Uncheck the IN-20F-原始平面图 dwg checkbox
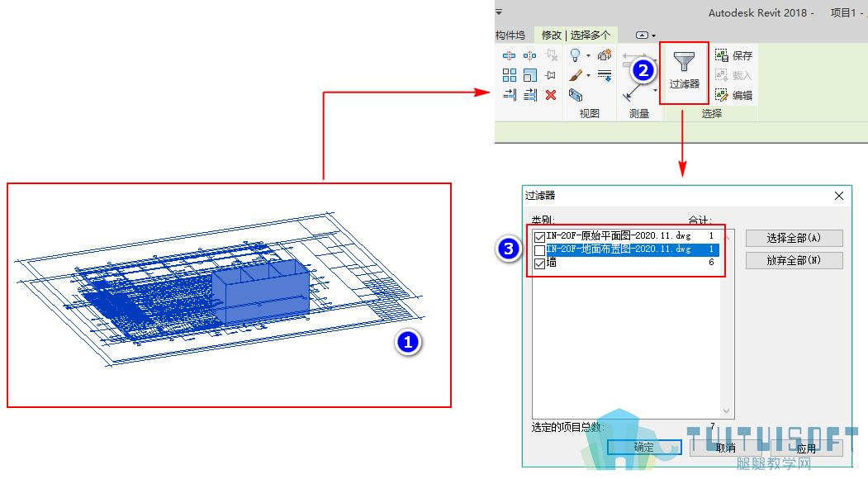The width and height of the screenshot is (868, 479). click(540, 237)
